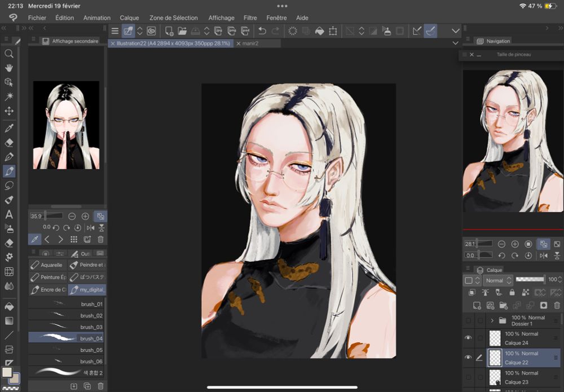The image size is (564, 392).
Task: Open dropdown arrows after quick access button
Action: (x=140, y=31)
